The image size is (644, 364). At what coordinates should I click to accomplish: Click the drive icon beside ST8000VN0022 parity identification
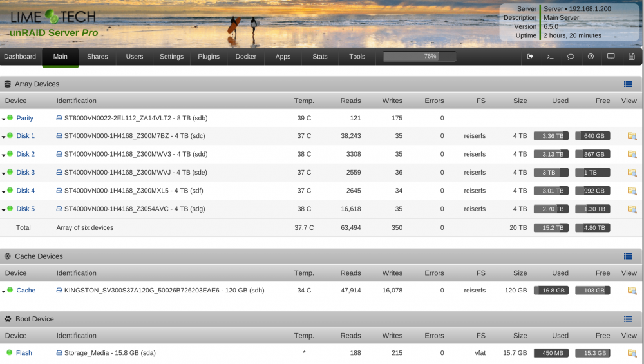(59, 119)
